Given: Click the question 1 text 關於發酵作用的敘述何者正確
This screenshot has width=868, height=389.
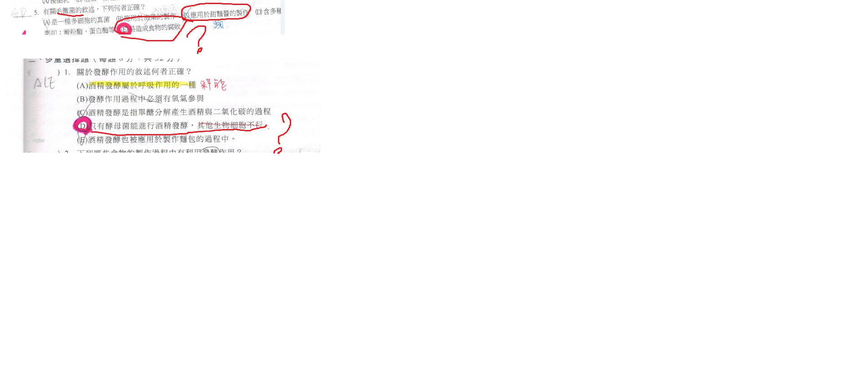Looking at the screenshot, I should 134,72.
